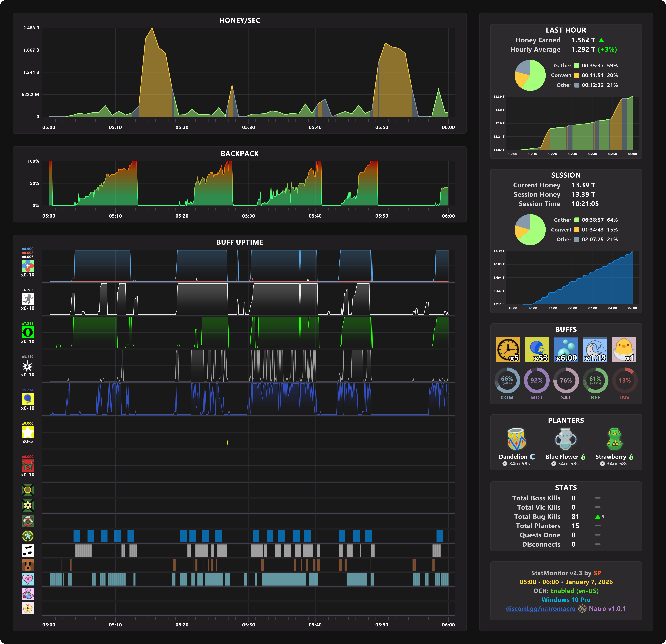Click the red antlers buff icon
666x644 pixels.
28,465
